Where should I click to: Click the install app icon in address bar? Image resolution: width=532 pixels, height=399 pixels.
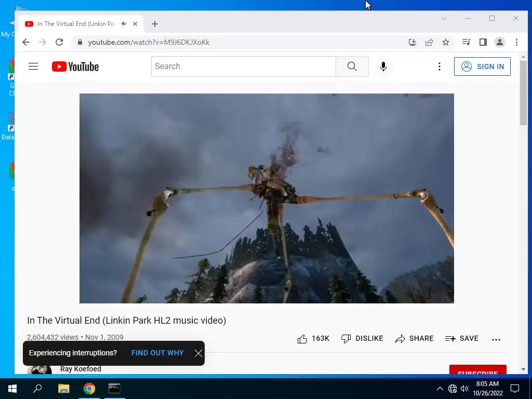(412, 42)
